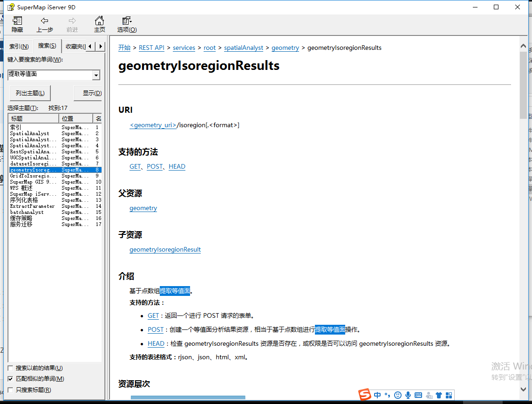Select the datasetIsoregi... result row
Viewport: 532px width, 404px height.
[55, 164]
